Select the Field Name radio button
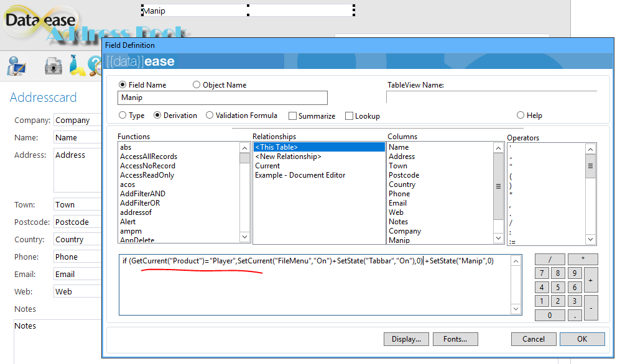This screenshot has width=625, height=364. point(123,85)
